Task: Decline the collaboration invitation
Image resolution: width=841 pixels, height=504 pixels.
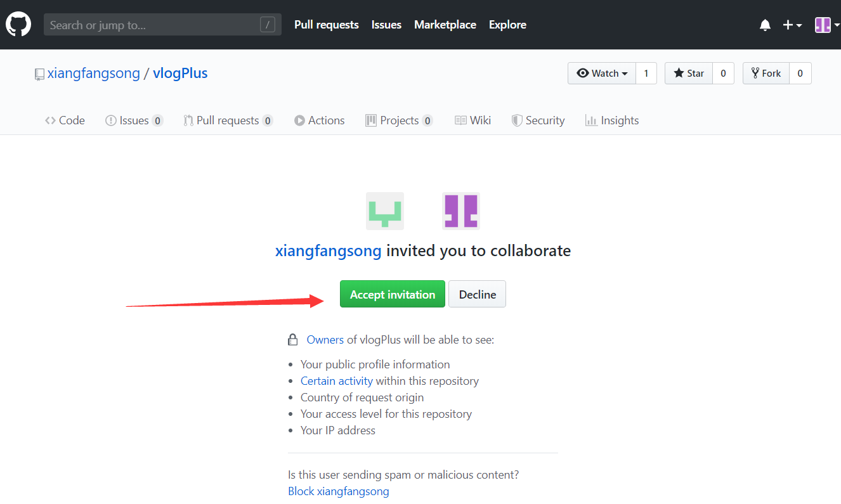Action: (477, 294)
